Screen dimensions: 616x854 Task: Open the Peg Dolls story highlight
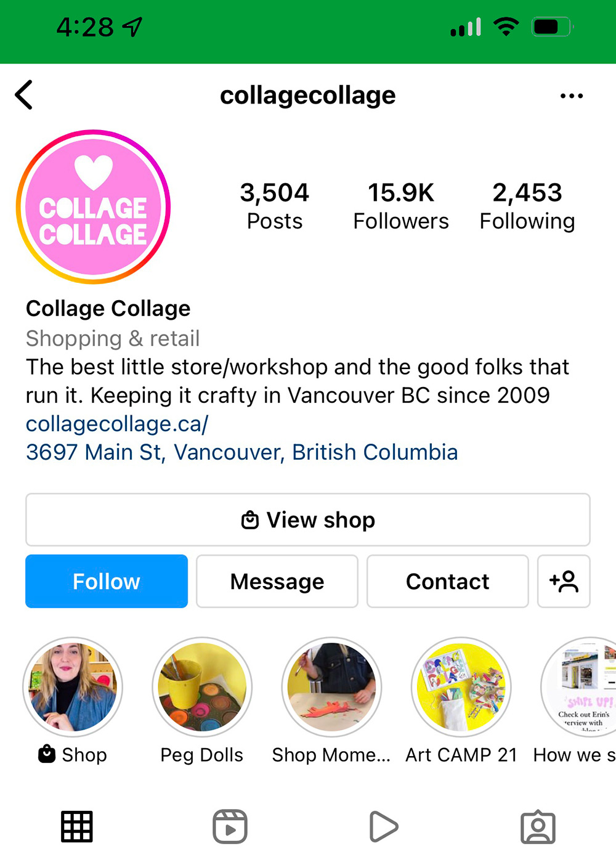(202, 687)
